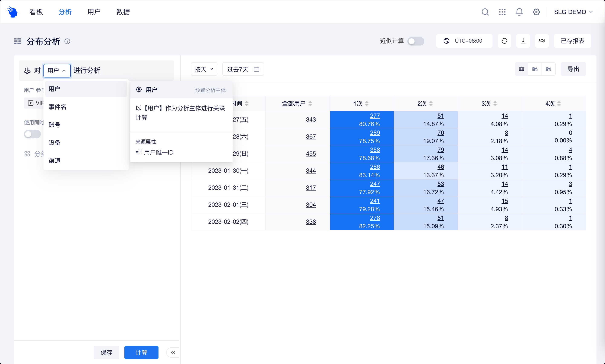Open 已存报表 saved reports
The image size is (605, 364).
click(572, 41)
